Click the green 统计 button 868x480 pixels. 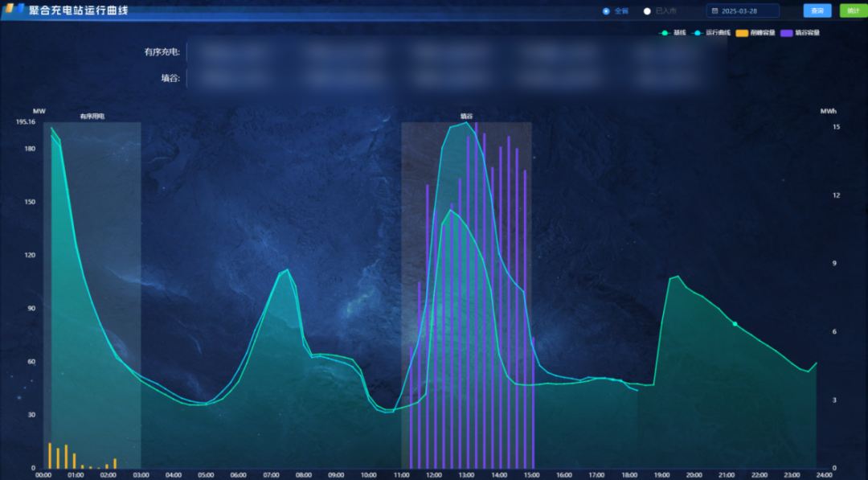[x=853, y=10]
